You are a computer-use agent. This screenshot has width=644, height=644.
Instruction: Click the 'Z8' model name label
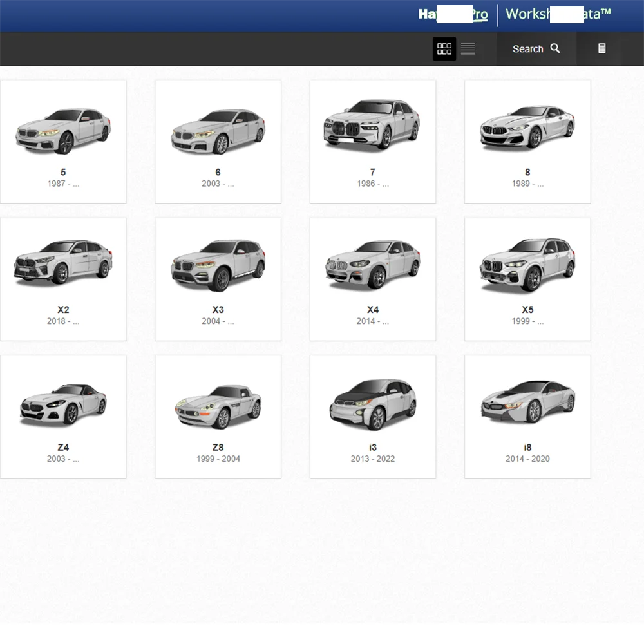point(218,448)
